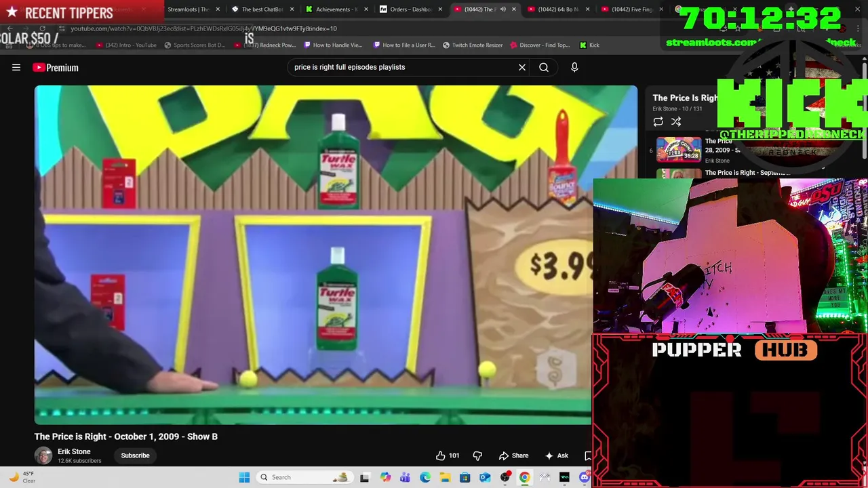Go to YouTube Premium home logo
Viewport: 868px width, 488px height.
[56, 67]
